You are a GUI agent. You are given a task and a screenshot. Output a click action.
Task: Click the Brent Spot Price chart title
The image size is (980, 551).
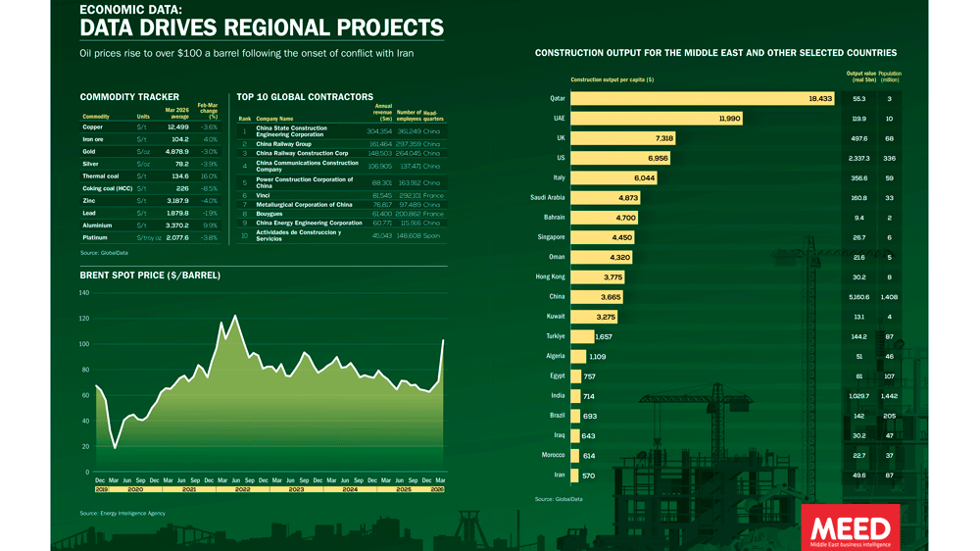pos(150,275)
